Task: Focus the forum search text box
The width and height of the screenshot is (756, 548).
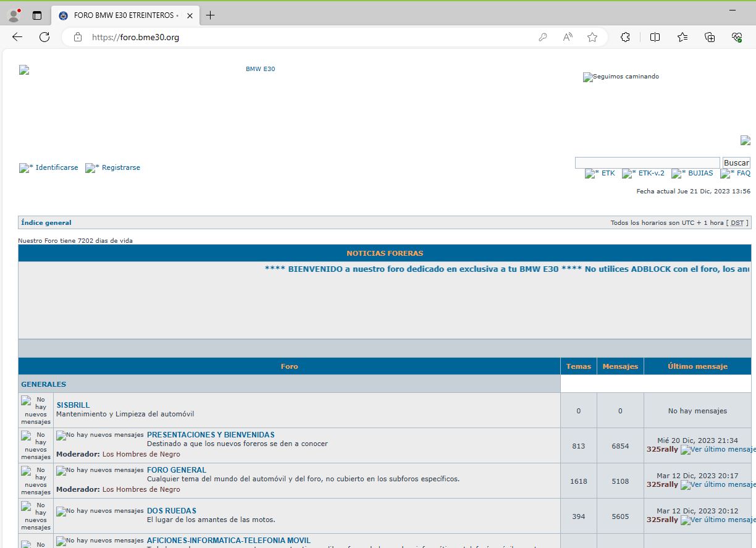Action: point(647,162)
